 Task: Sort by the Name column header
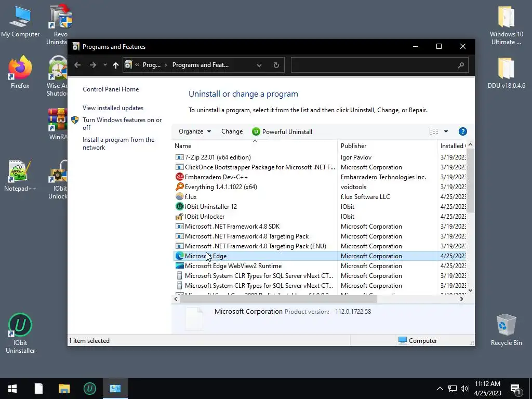point(255,146)
